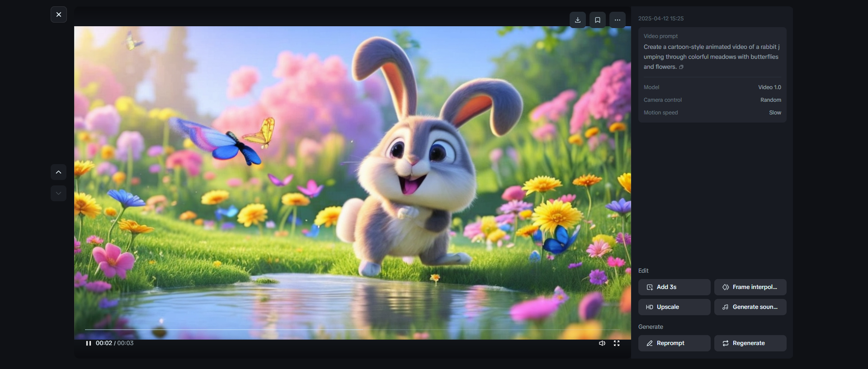Go to next video with down chevron
This screenshot has height=369, width=868.
pos(58,193)
